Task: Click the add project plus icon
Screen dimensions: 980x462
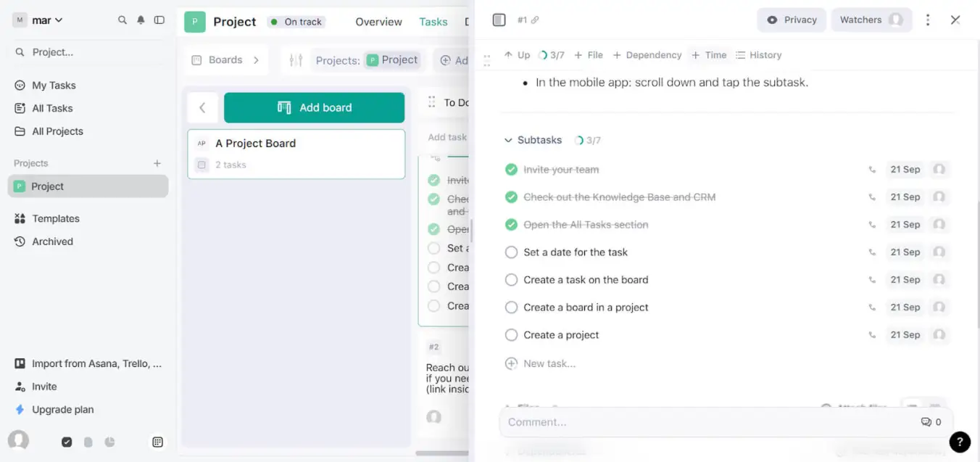Action: tap(157, 163)
